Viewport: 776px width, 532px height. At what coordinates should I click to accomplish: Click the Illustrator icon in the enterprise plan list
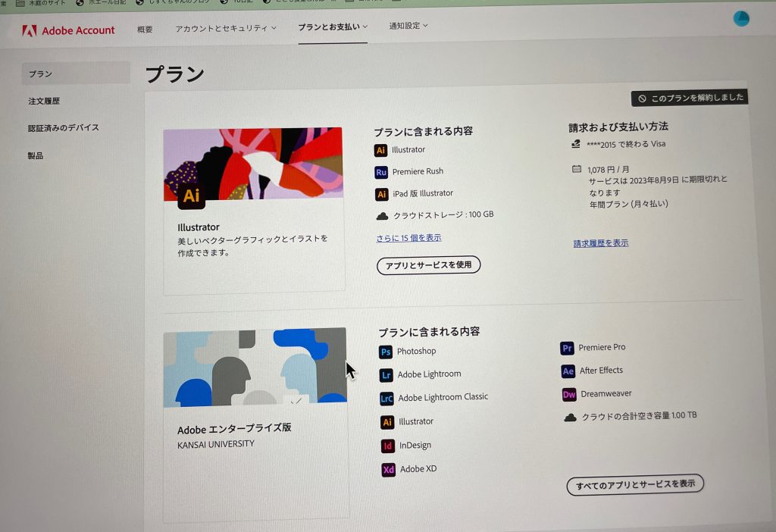(x=387, y=422)
